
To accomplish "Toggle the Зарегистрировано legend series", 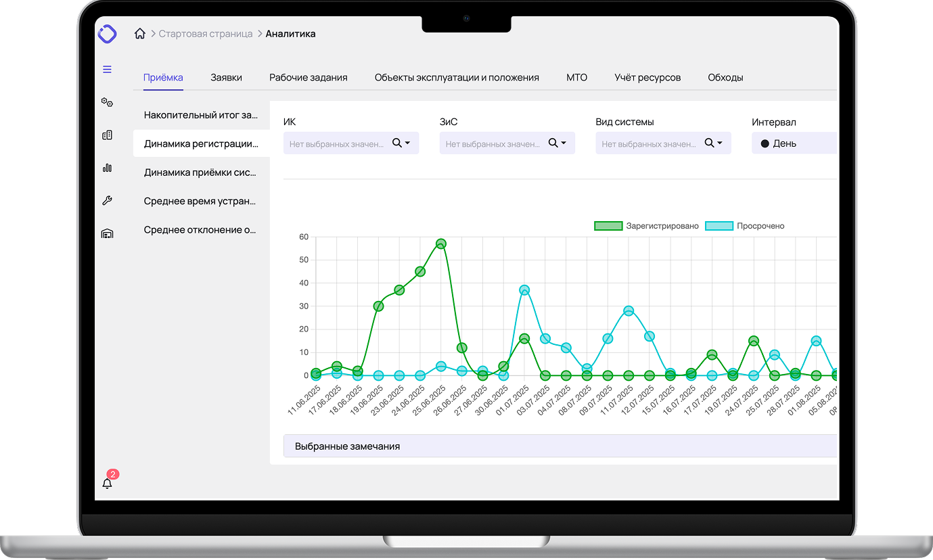I will click(646, 226).
